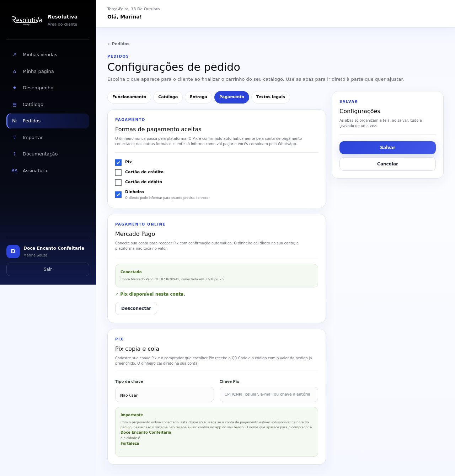Screen dimensions: 455x476
Task: Switch to the Catálogo tab
Action: (x=168, y=97)
